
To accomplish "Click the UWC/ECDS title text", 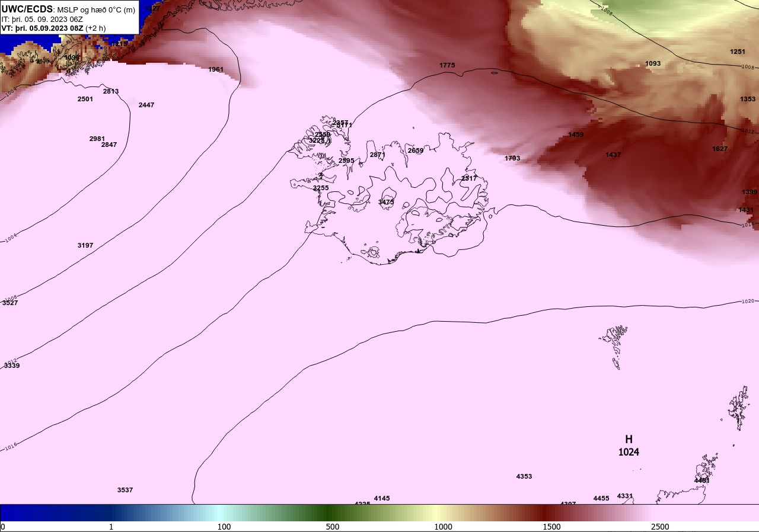I will tap(27, 9).
